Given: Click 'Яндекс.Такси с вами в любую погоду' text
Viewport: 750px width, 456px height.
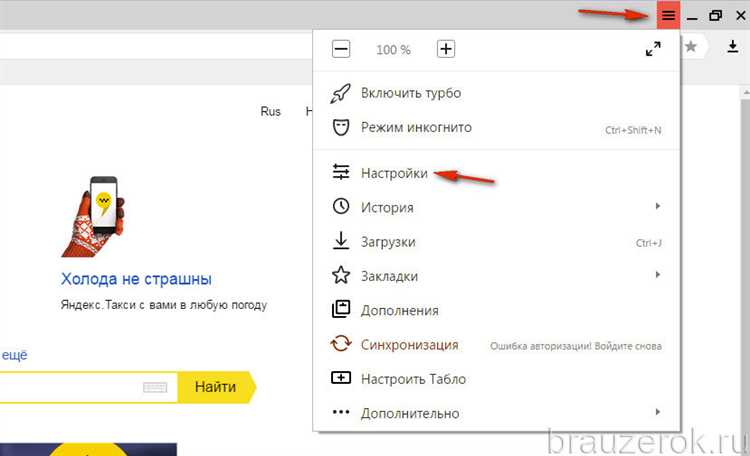Looking at the screenshot, I should (164, 305).
